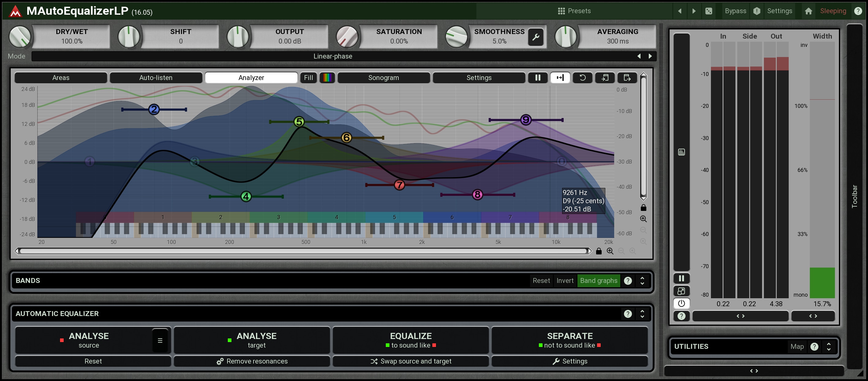Collapse the Bands section arrows
This screenshot has height=381, width=868.
642,280
